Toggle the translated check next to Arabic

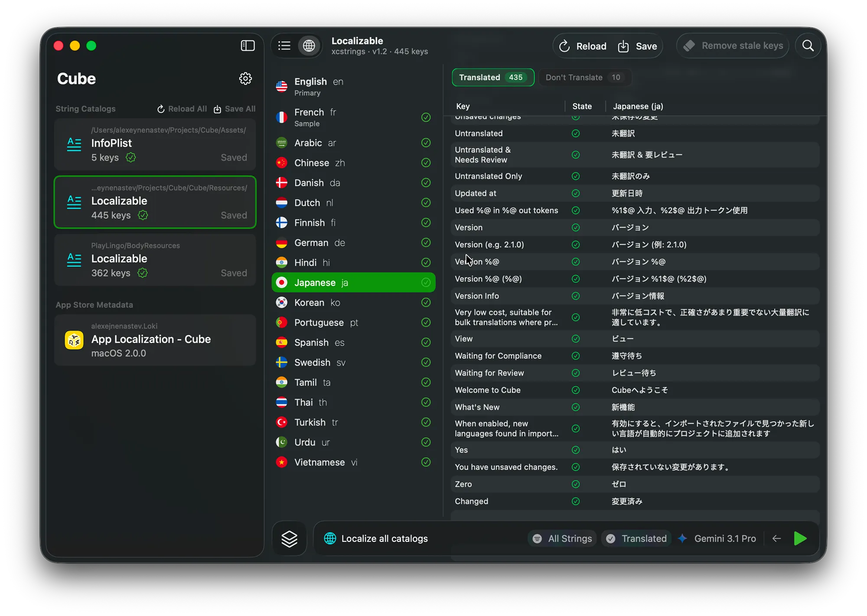(x=426, y=143)
